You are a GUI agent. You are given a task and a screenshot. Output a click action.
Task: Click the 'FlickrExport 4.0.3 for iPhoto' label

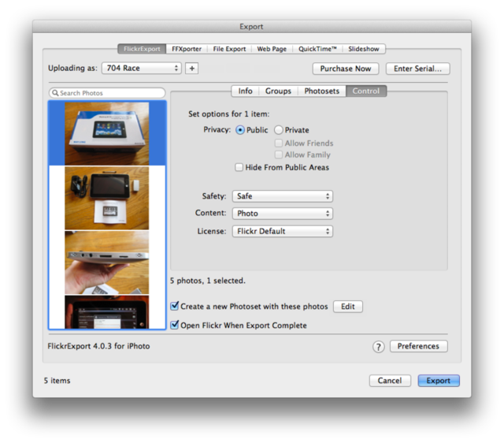(x=98, y=346)
